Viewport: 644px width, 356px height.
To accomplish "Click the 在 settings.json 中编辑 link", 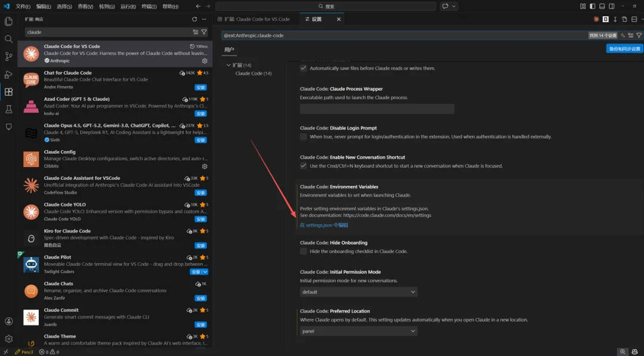I will [x=324, y=225].
